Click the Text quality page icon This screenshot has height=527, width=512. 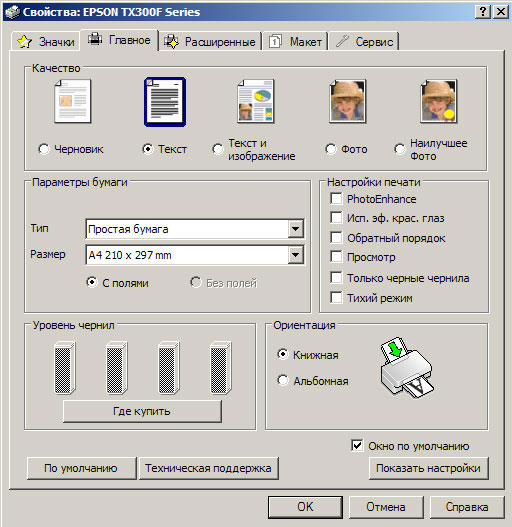[x=165, y=102]
